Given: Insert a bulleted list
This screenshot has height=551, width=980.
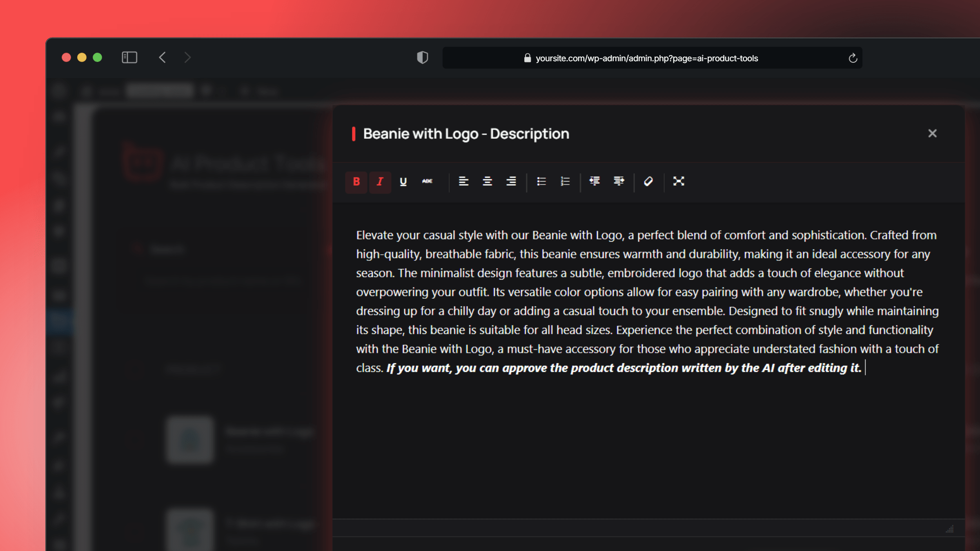Looking at the screenshot, I should (x=541, y=181).
